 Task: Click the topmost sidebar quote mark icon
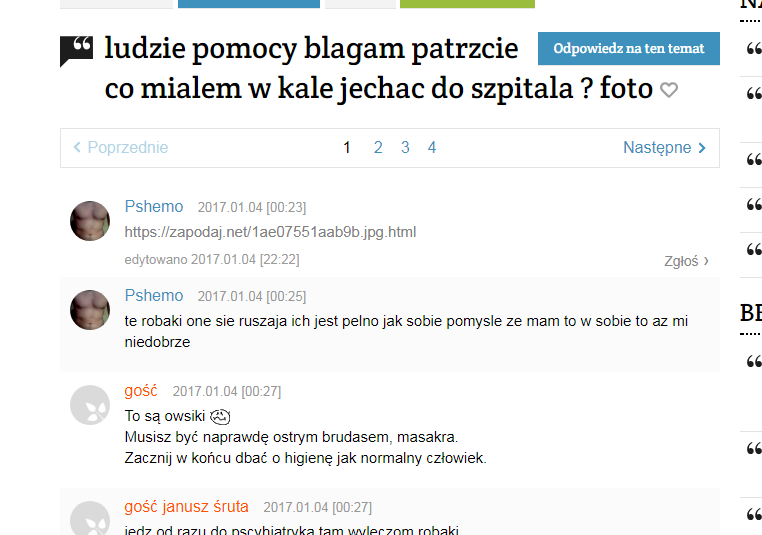click(753, 49)
